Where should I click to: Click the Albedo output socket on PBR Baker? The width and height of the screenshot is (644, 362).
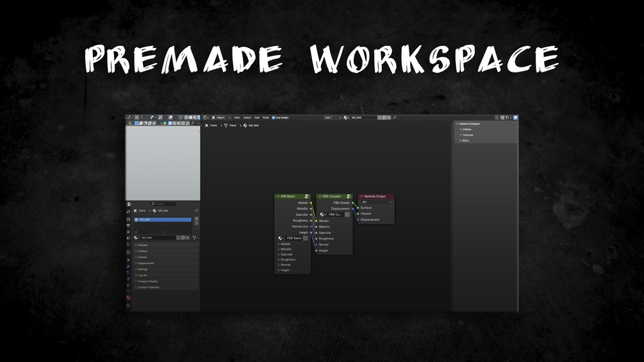[x=311, y=202]
